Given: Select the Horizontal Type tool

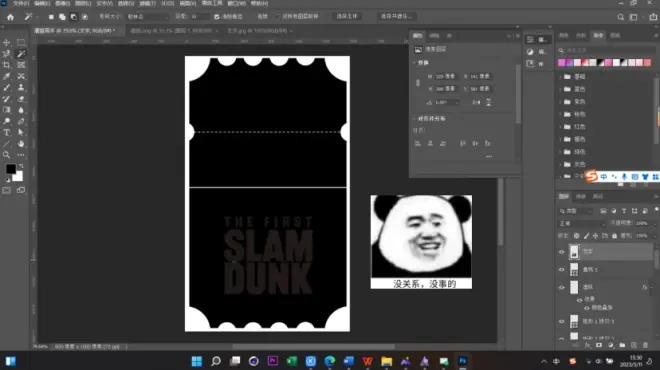Looking at the screenshot, I should click(x=7, y=133).
